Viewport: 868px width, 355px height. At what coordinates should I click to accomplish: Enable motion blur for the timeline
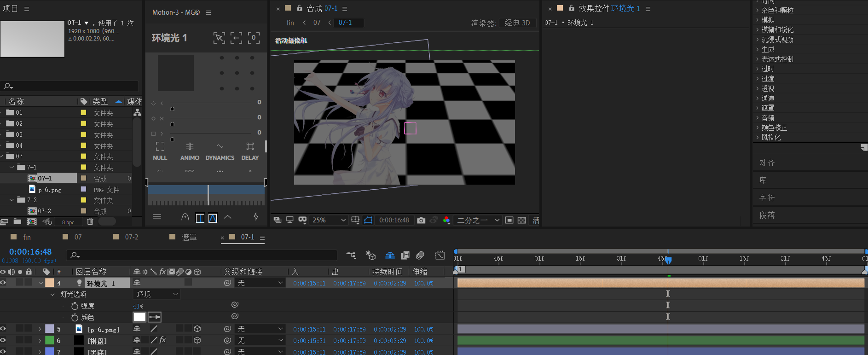click(420, 255)
